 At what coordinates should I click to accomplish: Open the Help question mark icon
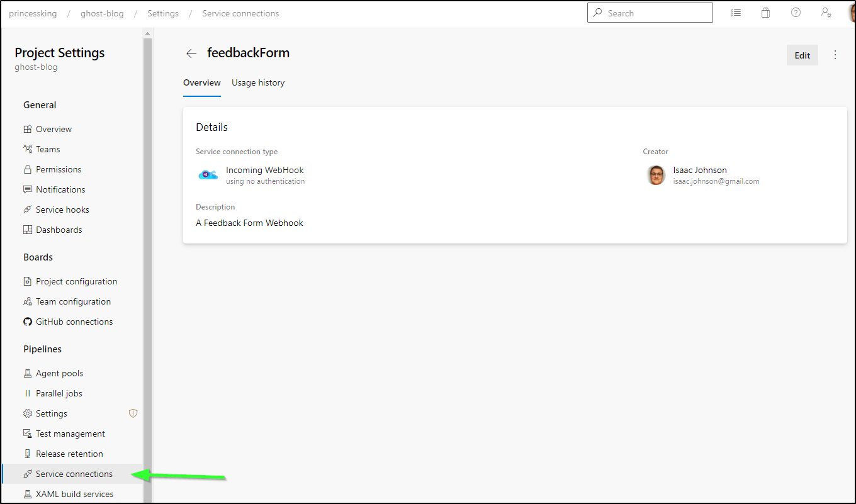point(796,13)
